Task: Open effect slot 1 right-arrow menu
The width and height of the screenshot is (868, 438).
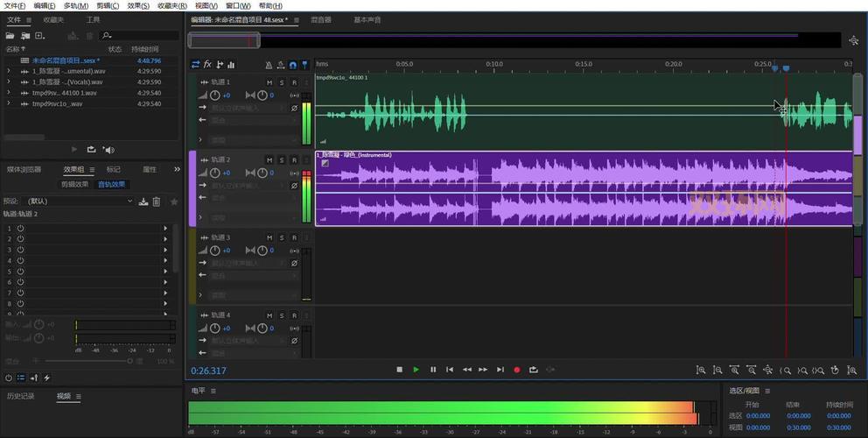Action: click(165, 229)
